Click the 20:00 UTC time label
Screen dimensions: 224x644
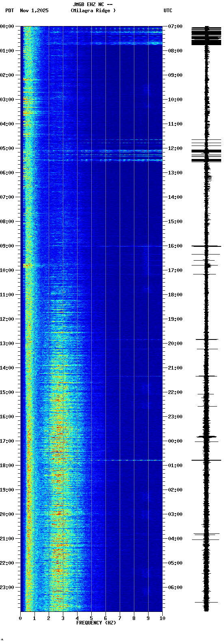pos(175,344)
